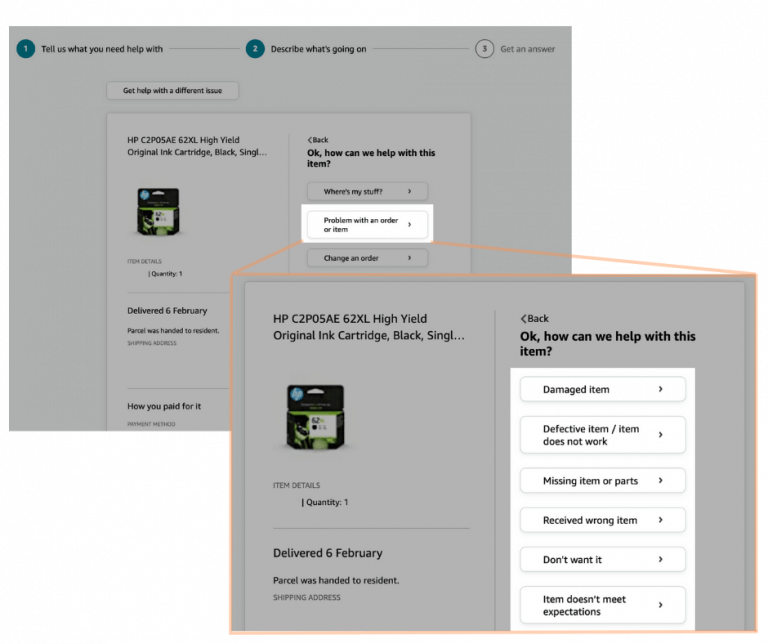The image size is (768, 644).
Task: Select Problem with an order or item
Action: (367, 225)
